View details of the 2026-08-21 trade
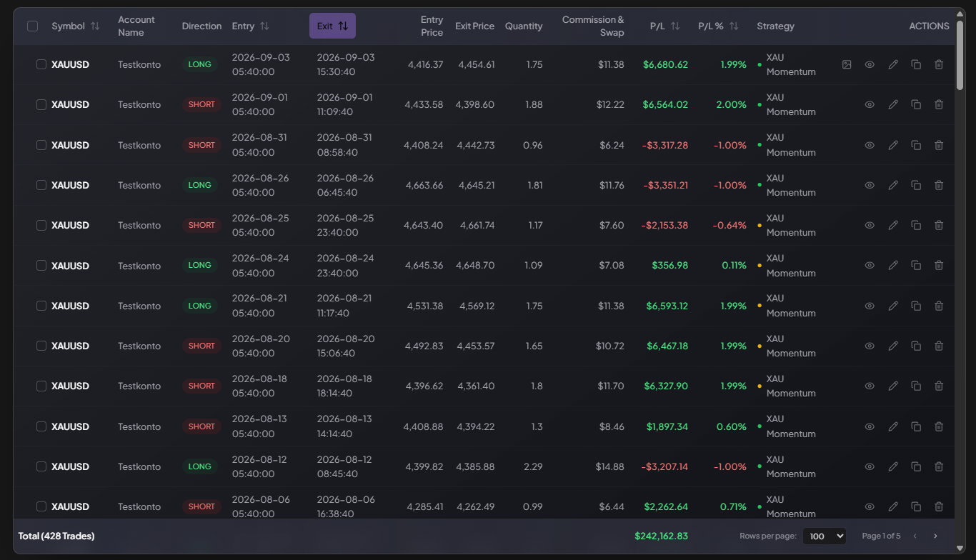 [870, 306]
